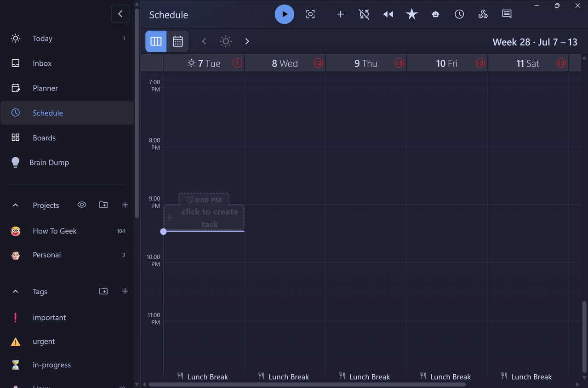Open Today in sidebar

(x=67, y=39)
